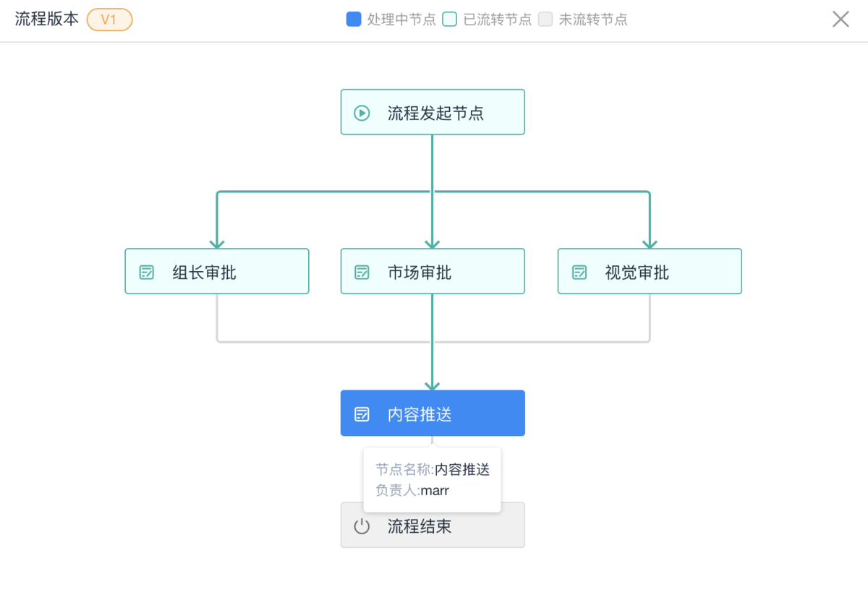The image size is (868, 600).
Task: Click the 负责人 marr text in tooltip
Action: tap(412, 491)
